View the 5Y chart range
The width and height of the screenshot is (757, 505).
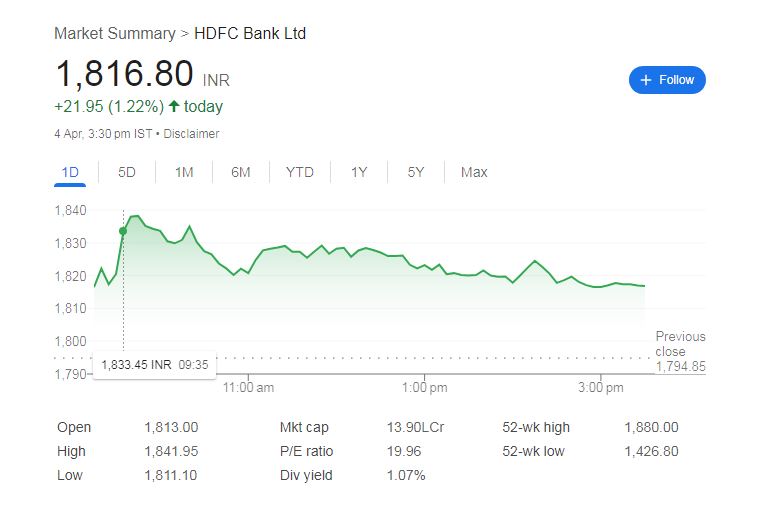point(416,172)
